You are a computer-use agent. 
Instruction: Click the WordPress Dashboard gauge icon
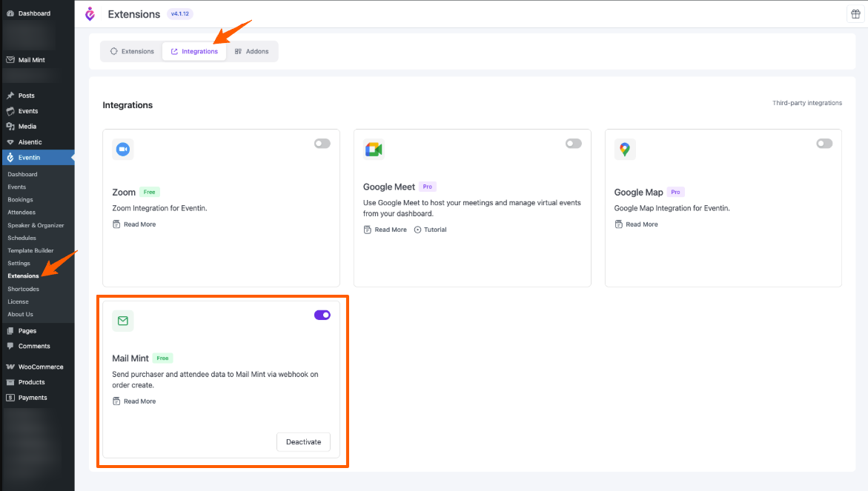click(10, 13)
